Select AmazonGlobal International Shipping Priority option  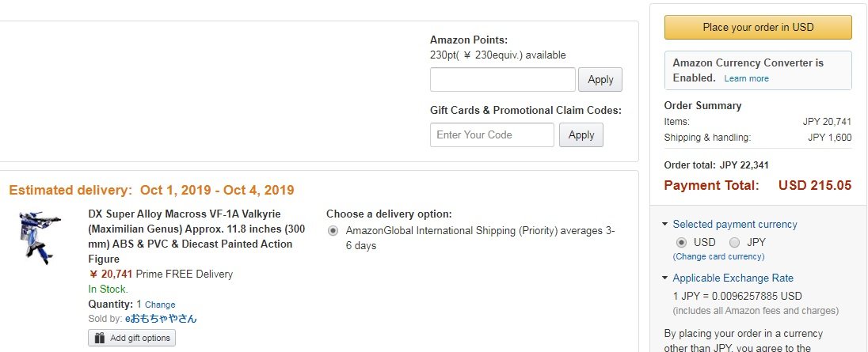point(333,231)
